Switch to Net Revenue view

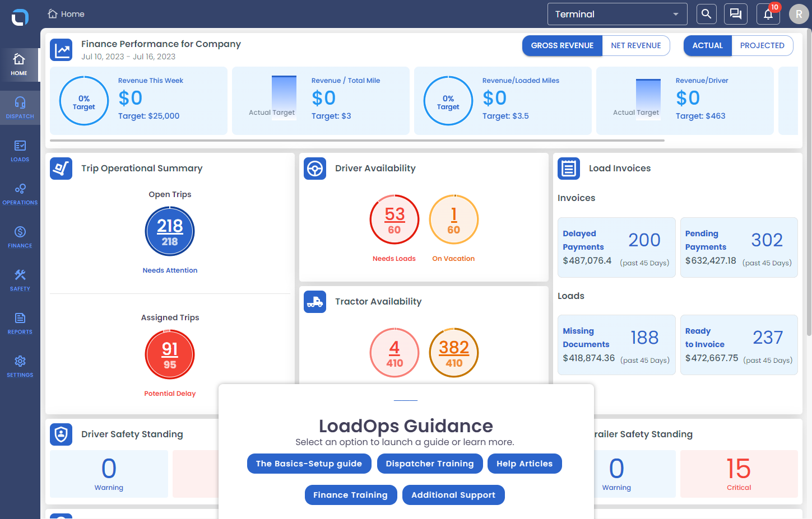pyautogui.click(x=636, y=46)
